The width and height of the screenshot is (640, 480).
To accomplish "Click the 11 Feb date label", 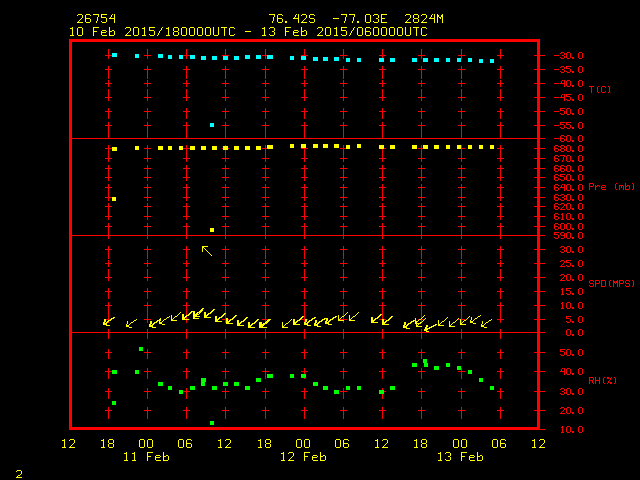I will pos(146,456).
